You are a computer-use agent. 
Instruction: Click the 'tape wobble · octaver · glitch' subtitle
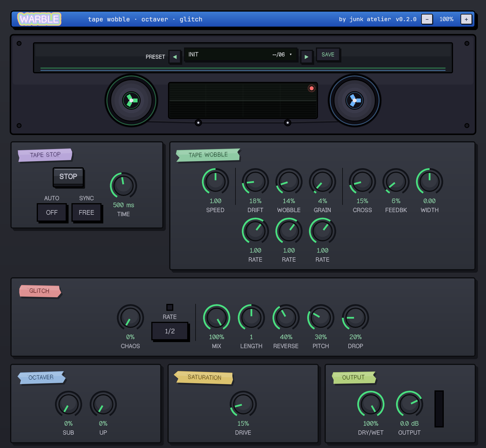tap(145, 19)
